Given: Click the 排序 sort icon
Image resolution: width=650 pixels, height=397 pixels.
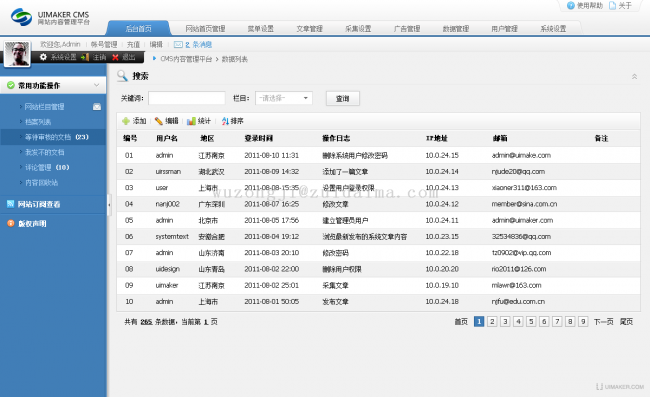Looking at the screenshot, I should tap(225, 121).
